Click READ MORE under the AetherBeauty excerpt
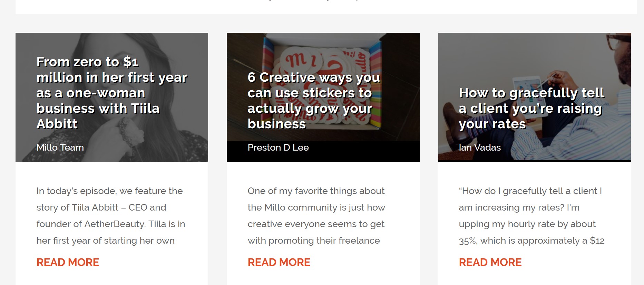The width and height of the screenshot is (644, 285). (x=68, y=262)
